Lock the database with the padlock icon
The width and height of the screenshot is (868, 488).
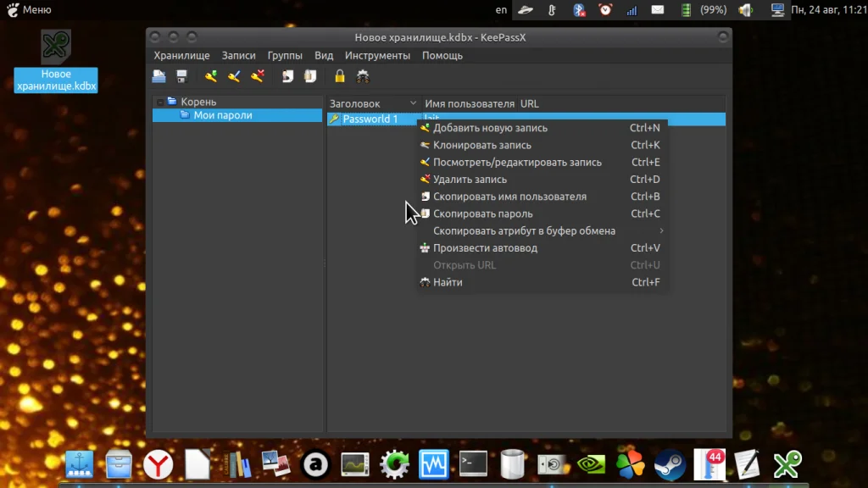coord(340,76)
